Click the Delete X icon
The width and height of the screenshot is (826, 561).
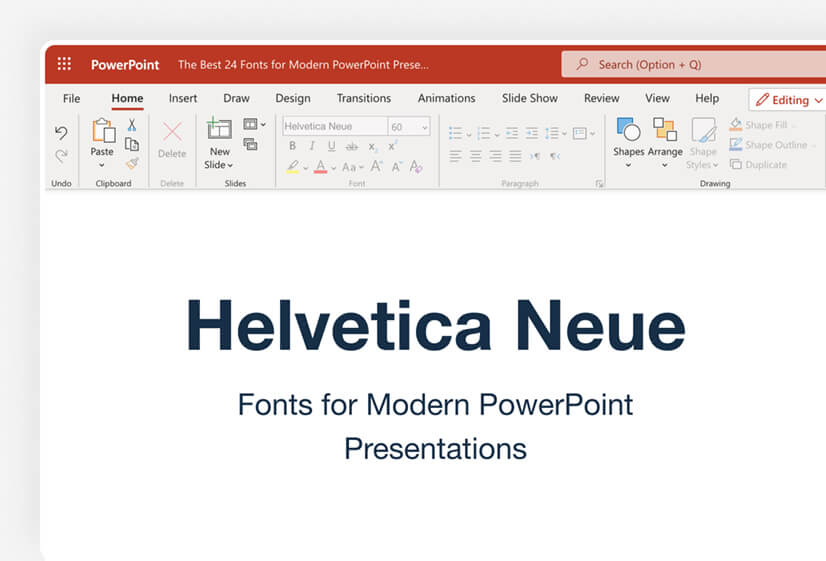(172, 132)
